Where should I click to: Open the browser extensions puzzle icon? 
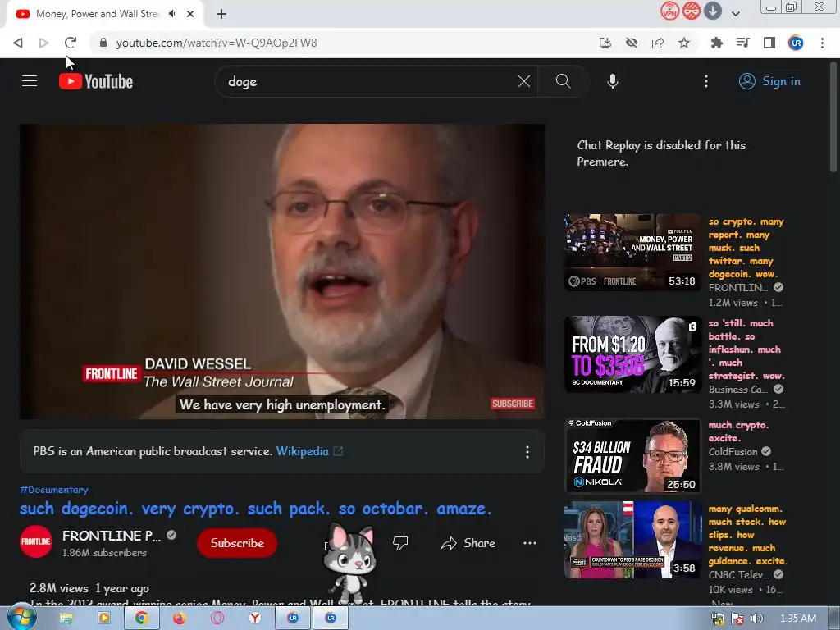click(716, 43)
